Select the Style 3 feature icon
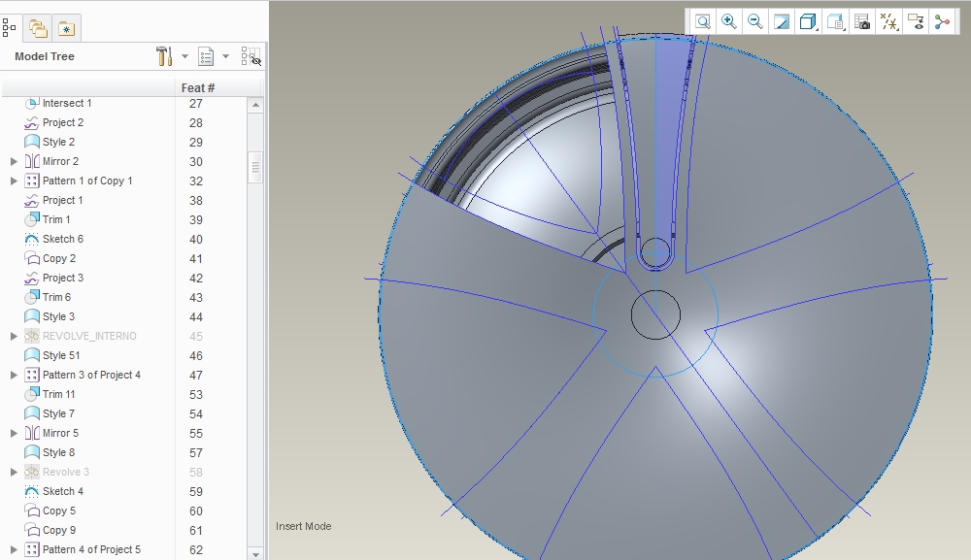The width and height of the screenshot is (971, 560). [x=32, y=316]
